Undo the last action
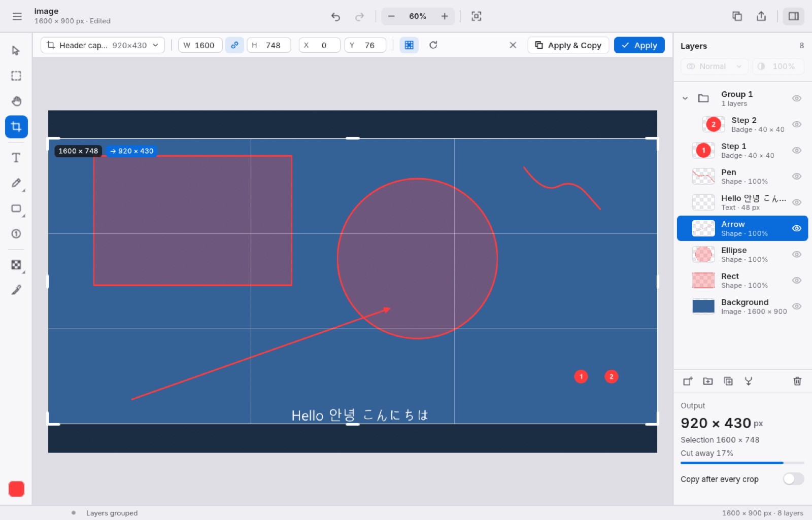This screenshot has height=520, width=812. [335, 16]
